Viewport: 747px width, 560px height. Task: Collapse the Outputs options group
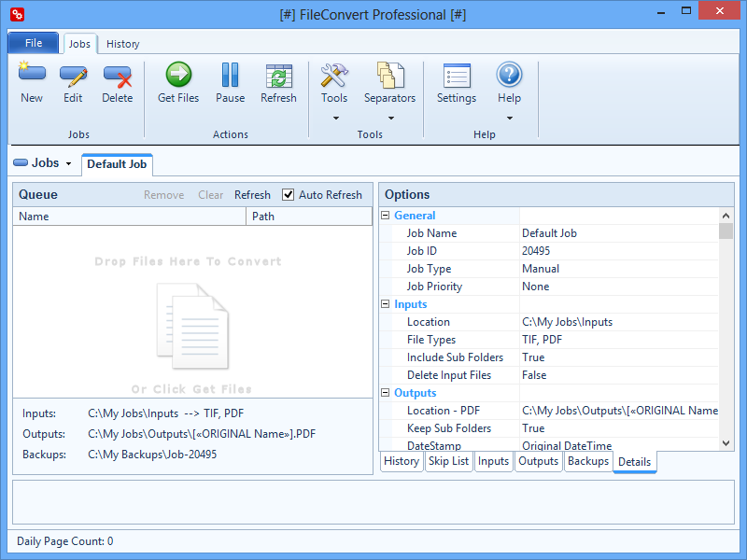point(386,392)
